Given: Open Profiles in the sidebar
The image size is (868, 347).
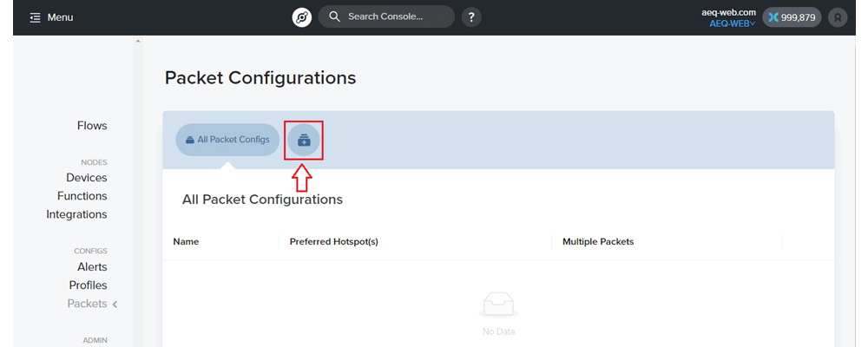Looking at the screenshot, I should (88, 285).
